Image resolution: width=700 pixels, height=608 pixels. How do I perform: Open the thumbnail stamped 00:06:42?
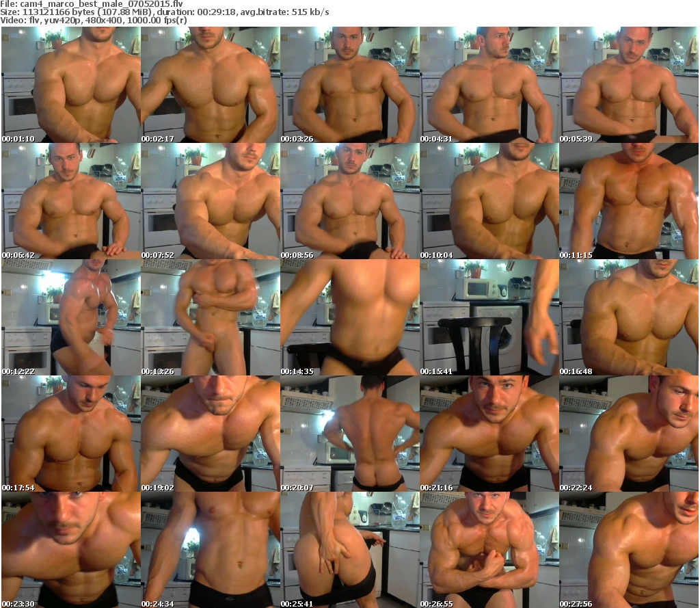(x=71, y=201)
